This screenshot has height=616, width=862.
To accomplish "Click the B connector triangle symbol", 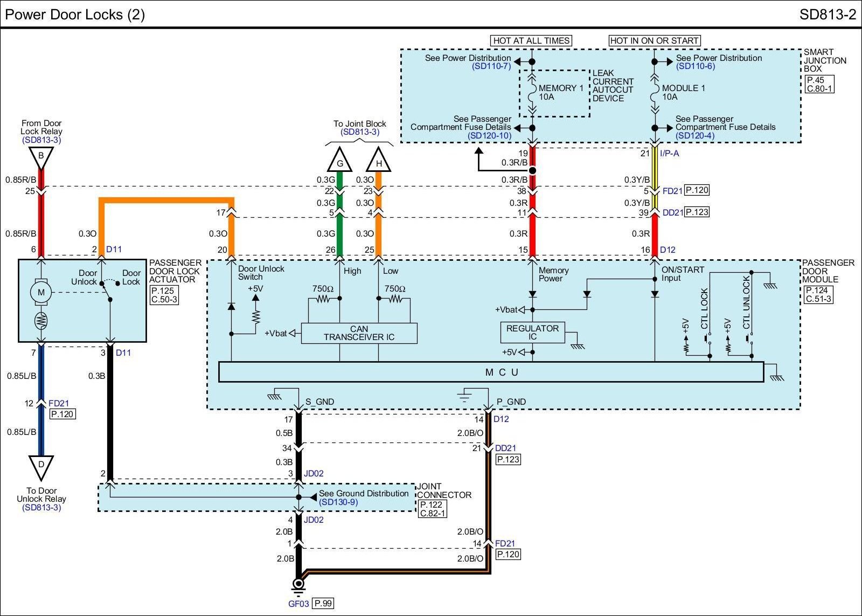I will coord(41,157).
